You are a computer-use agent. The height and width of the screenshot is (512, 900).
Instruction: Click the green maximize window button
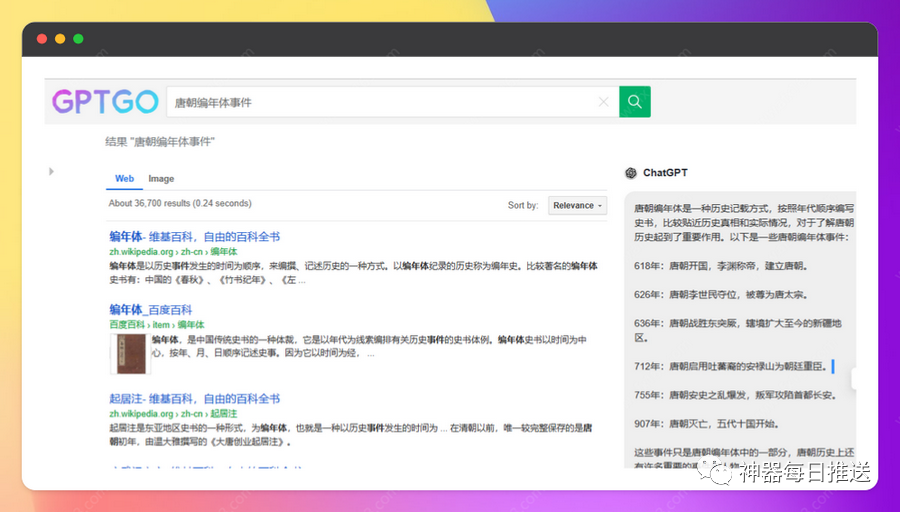point(79,38)
